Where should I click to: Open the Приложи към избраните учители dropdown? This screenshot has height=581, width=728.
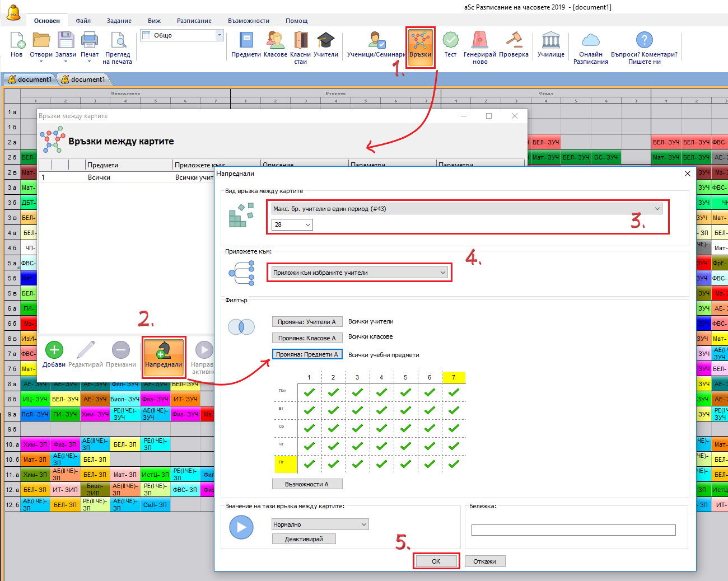359,273
